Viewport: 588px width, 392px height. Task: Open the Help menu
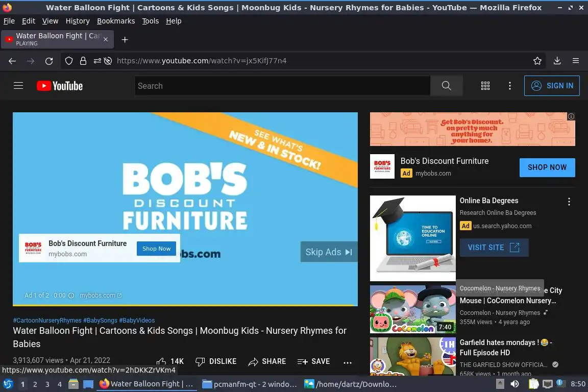[174, 21]
